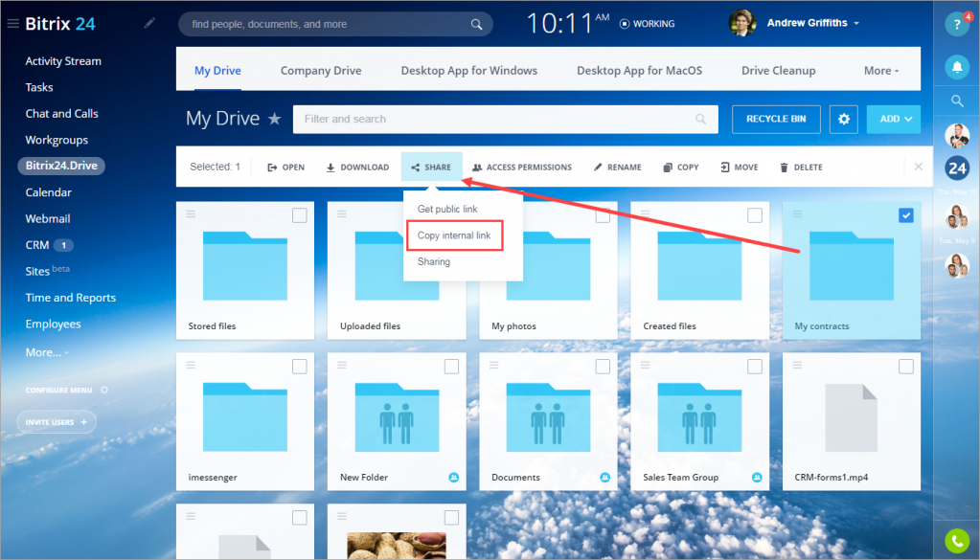Viewport: 980px width, 560px height.
Task: Open drive settings gear button
Action: (x=844, y=119)
